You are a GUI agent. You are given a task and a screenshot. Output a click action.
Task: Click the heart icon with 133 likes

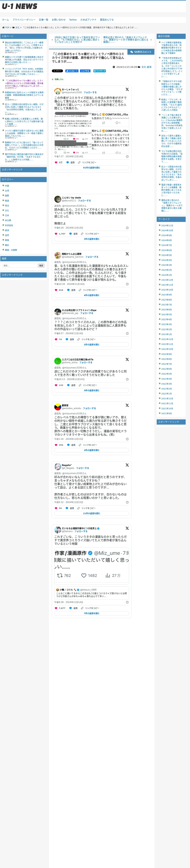[x=56, y=385]
